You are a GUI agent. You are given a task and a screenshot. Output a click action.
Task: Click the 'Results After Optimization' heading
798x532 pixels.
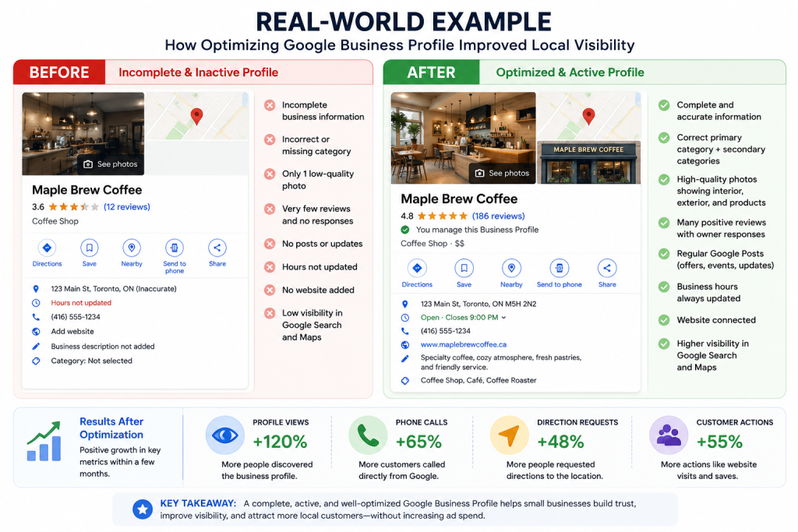tap(111, 428)
